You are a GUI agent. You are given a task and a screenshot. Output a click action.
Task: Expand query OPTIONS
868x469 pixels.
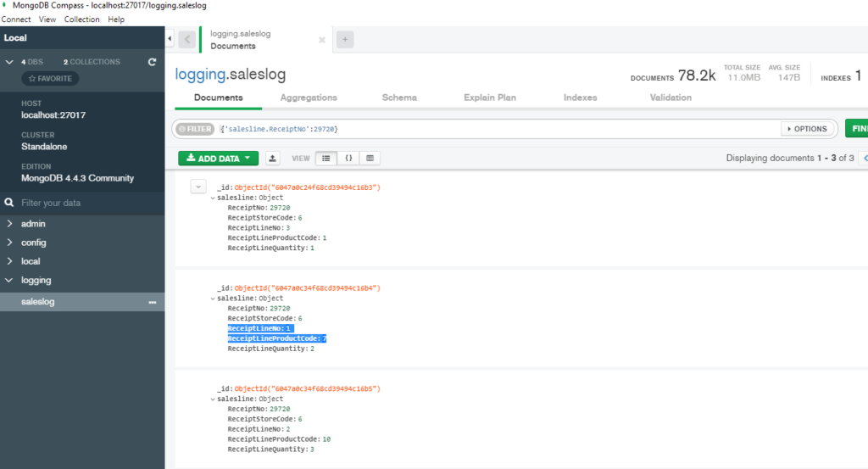click(807, 129)
